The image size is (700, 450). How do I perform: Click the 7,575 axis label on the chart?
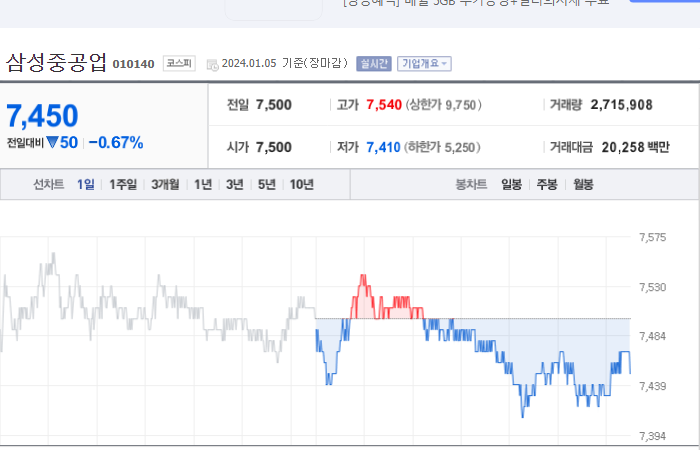(x=652, y=238)
